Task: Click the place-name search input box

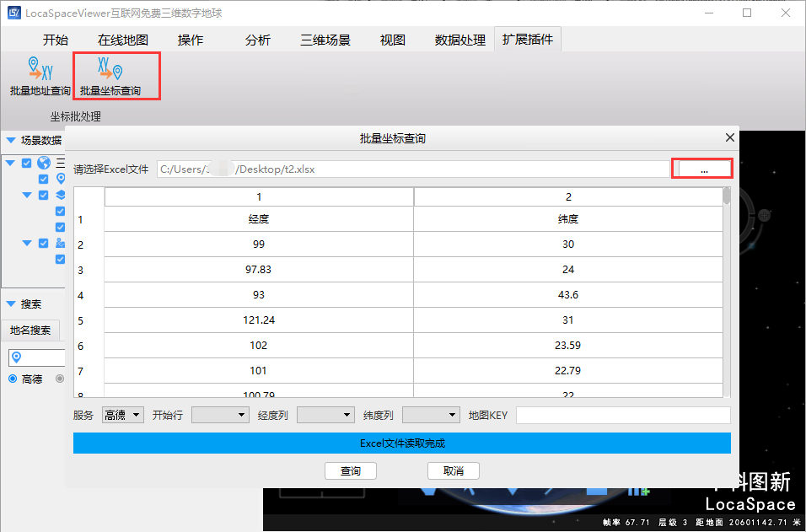Action: coord(37,357)
